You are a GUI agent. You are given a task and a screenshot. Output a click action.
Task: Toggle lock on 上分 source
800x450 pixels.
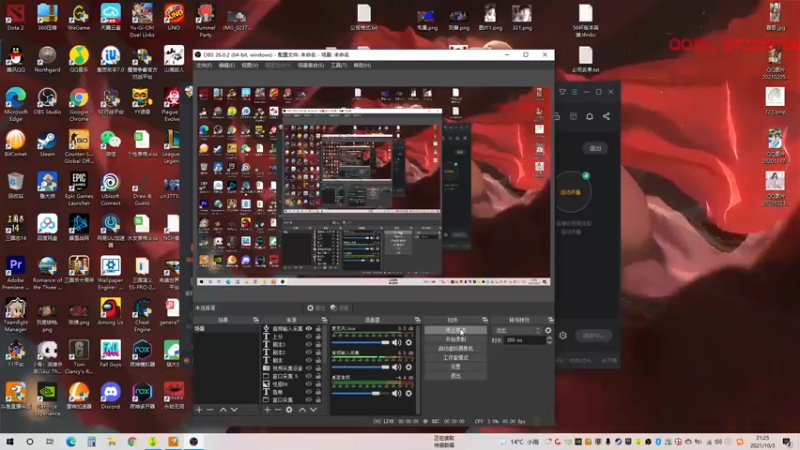(x=318, y=337)
